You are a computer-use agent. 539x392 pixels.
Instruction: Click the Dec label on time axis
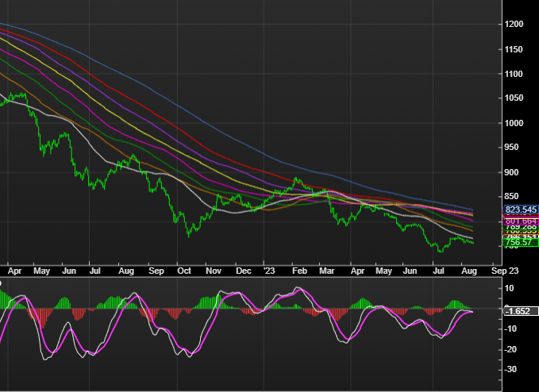[x=244, y=271]
